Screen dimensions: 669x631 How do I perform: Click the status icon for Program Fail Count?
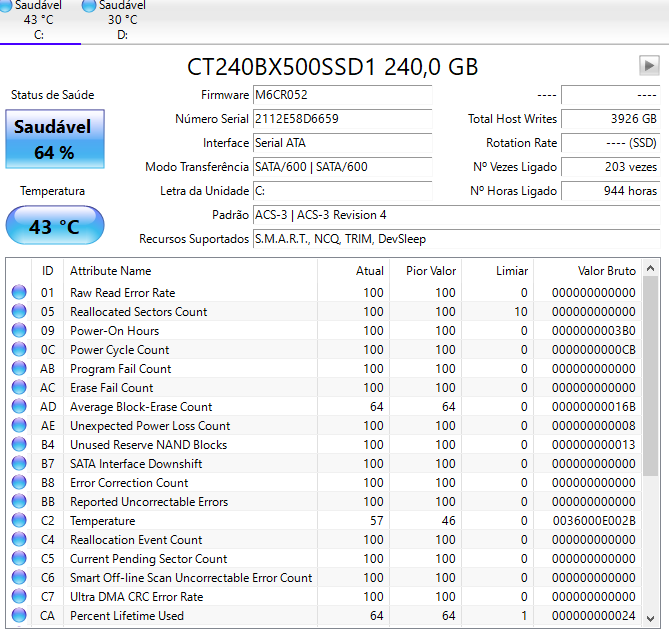coord(19,368)
